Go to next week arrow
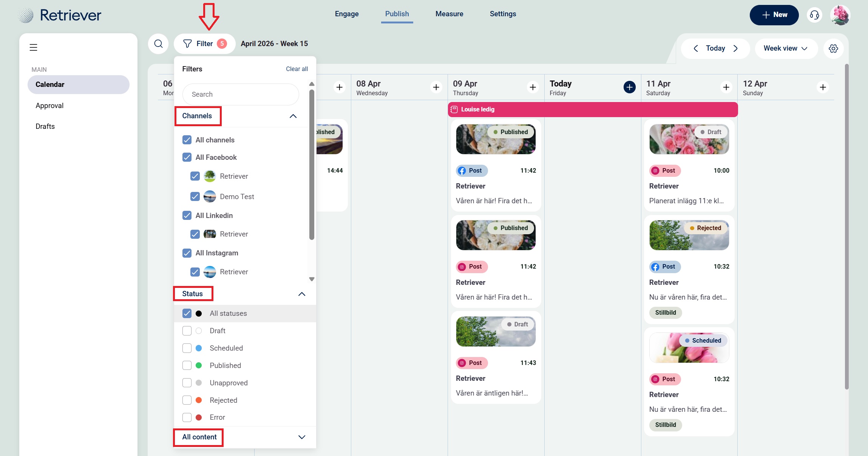The height and width of the screenshot is (456, 868). pos(735,48)
